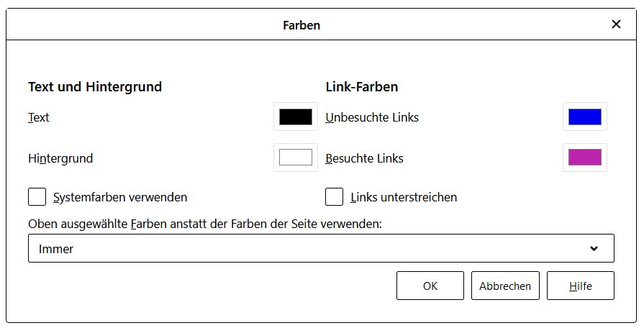The image size is (644, 328).
Task: Click the "Unbesuchte Links" label
Action: click(x=372, y=117)
